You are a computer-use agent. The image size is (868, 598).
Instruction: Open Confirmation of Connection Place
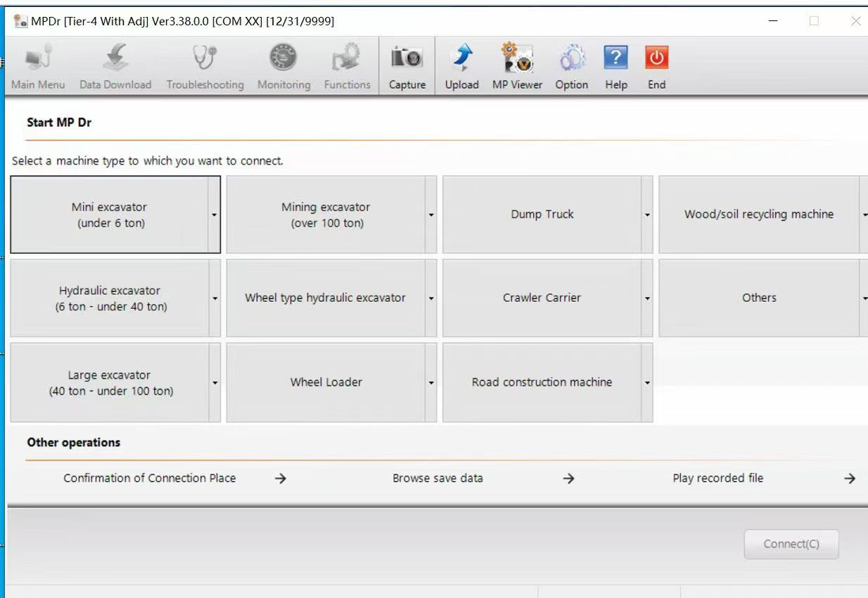click(150, 478)
